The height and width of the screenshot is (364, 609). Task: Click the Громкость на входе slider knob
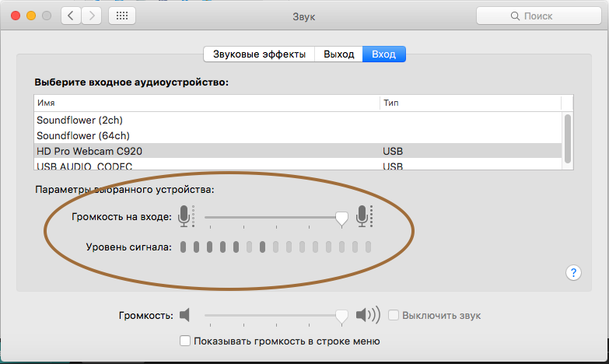(341, 219)
